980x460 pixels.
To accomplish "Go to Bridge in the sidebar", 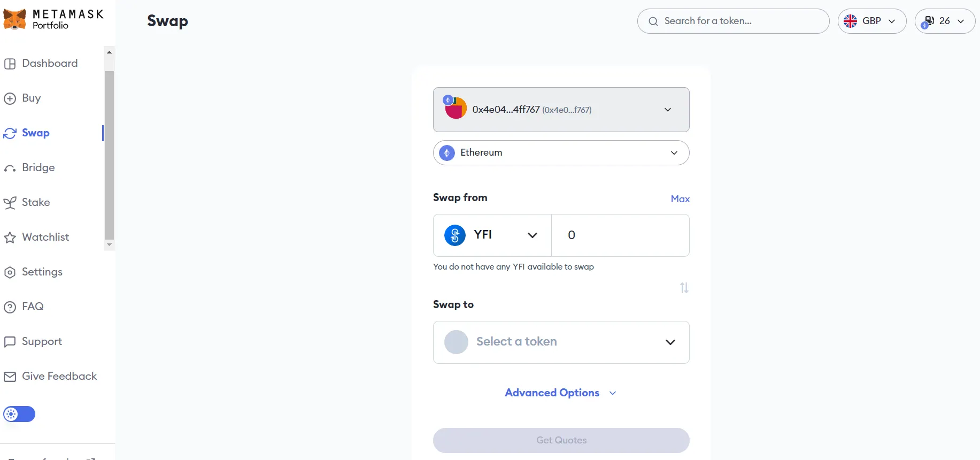I will [38, 167].
